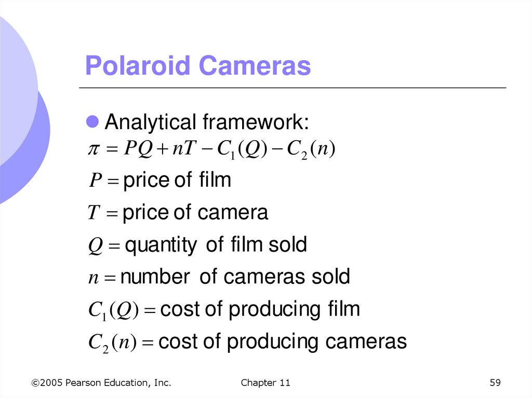This screenshot has height=398, width=532.
Task: Click the pi symbol in the equation
Action: [x=92, y=151]
